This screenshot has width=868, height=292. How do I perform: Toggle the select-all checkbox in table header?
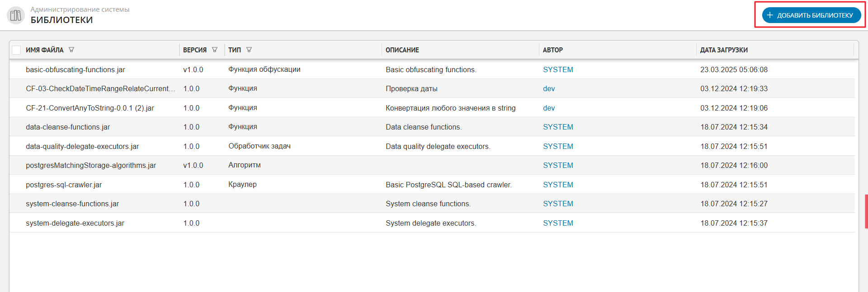[x=17, y=50]
